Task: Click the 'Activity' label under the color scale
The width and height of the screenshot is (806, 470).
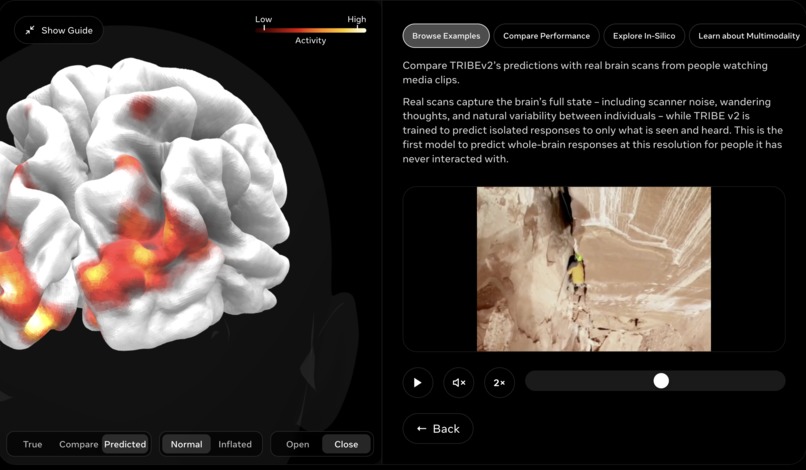Action: 310,41
